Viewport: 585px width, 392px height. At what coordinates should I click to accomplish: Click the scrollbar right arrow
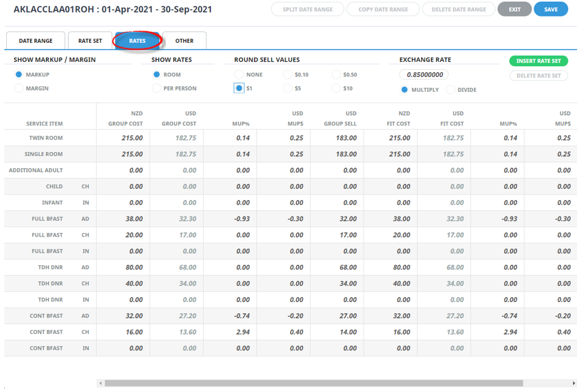[x=574, y=383]
